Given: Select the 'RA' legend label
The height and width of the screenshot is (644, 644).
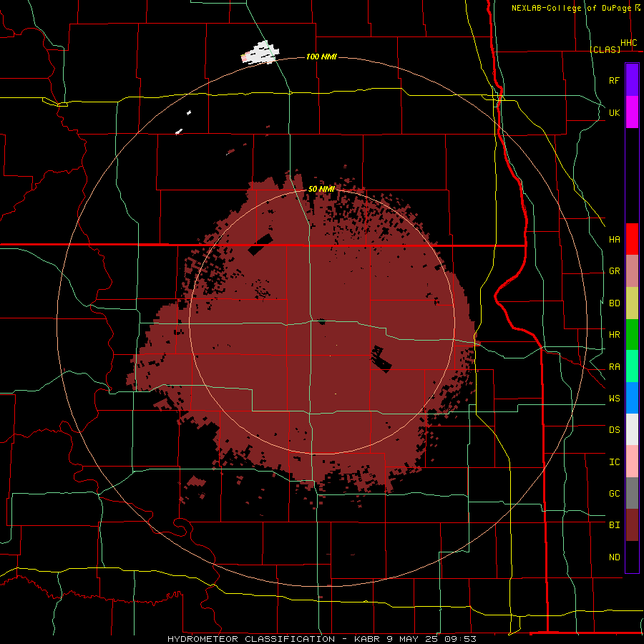Looking at the screenshot, I should point(614,367).
